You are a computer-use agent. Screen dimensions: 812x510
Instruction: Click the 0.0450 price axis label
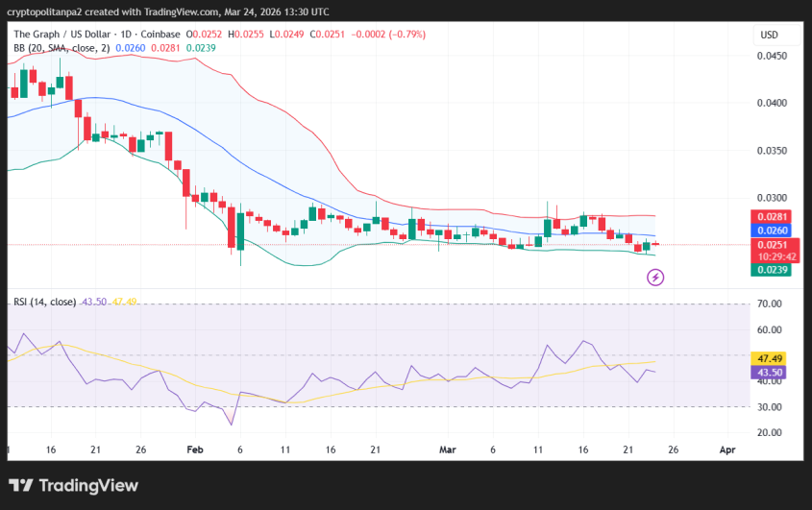(x=774, y=56)
